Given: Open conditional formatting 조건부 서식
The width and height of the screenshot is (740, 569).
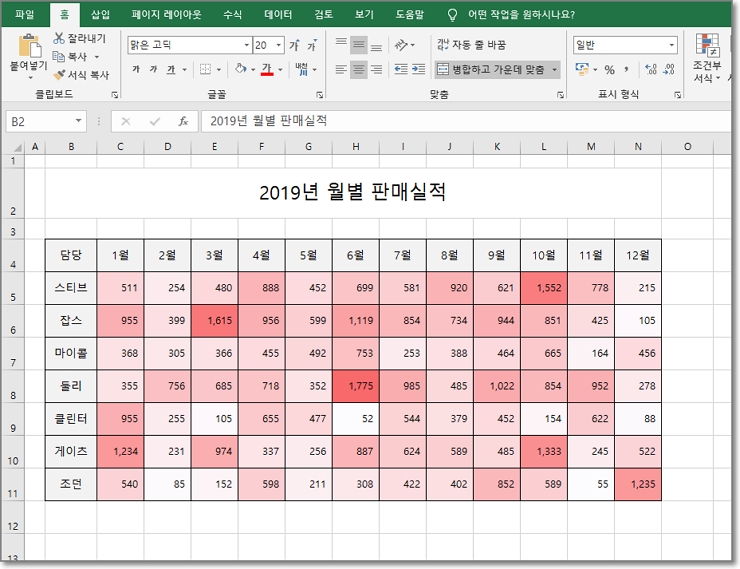Looking at the screenshot, I should click(707, 58).
